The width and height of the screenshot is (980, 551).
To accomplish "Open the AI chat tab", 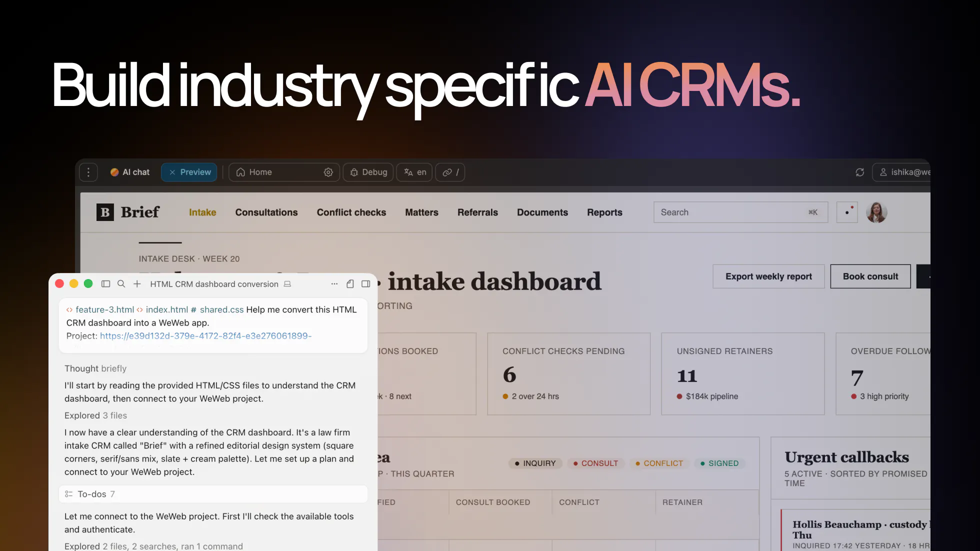I will (x=130, y=172).
